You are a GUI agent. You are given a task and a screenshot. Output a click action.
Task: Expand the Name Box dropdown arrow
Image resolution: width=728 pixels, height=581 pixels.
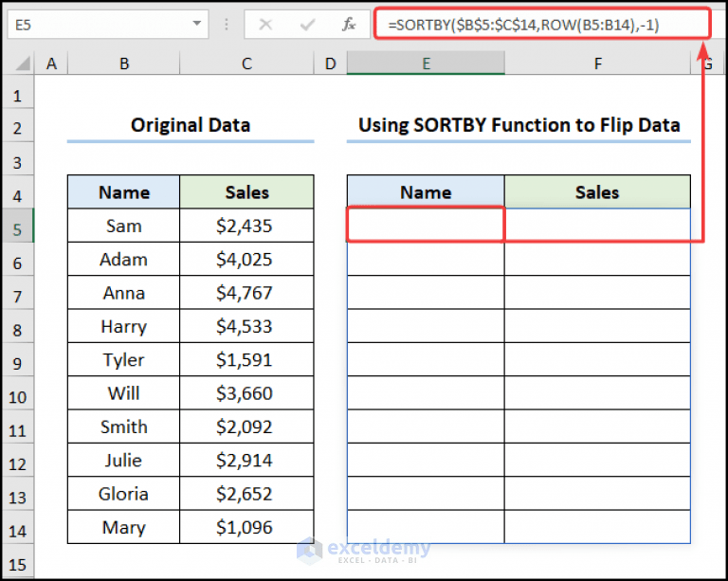[197, 24]
